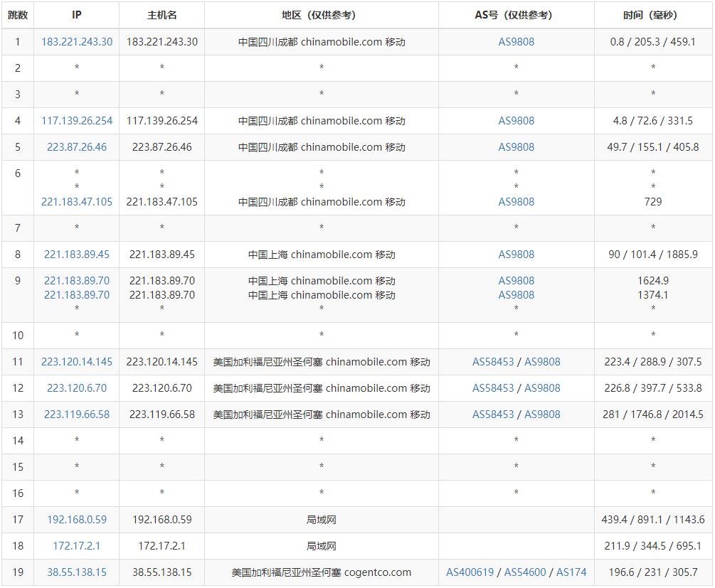Select the IP column header
The width and height of the screenshot is (715, 588).
77,15
